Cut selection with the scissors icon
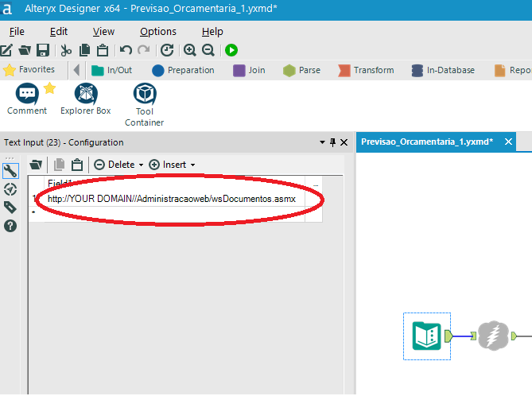The width and height of the screenshot is (532, 396). click(x=66, y=50)
